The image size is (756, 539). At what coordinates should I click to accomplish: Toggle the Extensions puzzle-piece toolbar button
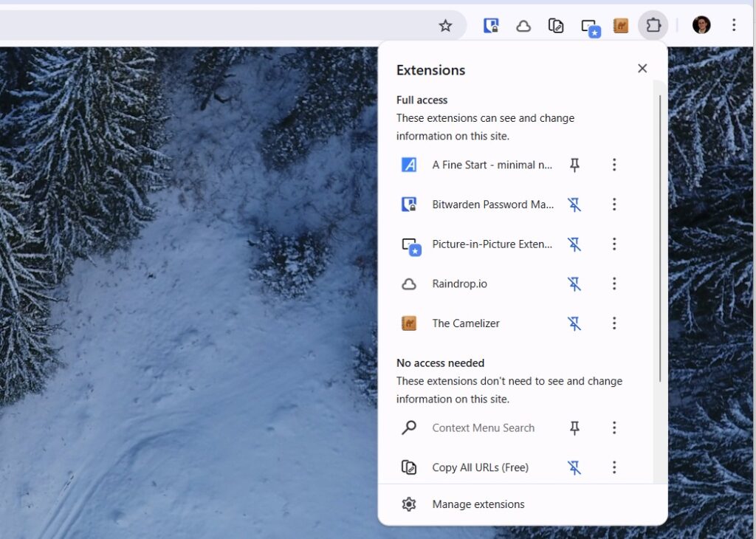[653, 25]
